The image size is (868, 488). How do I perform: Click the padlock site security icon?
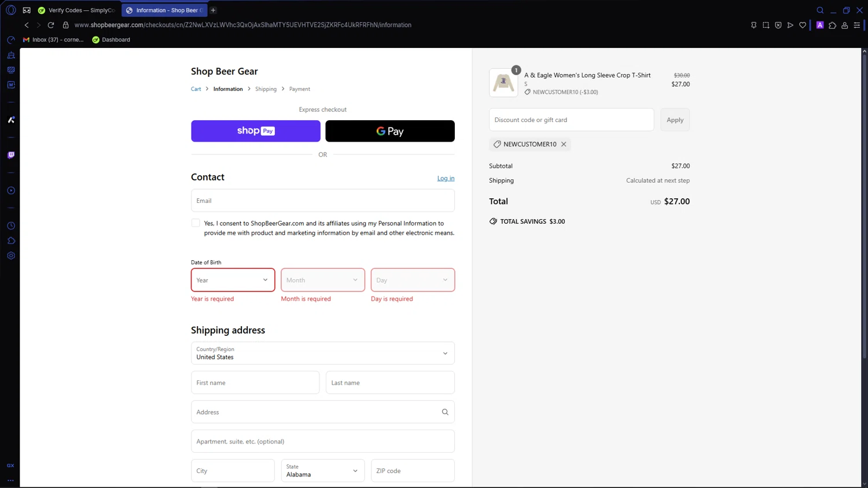pyautogui.click(x=65, y=25)
